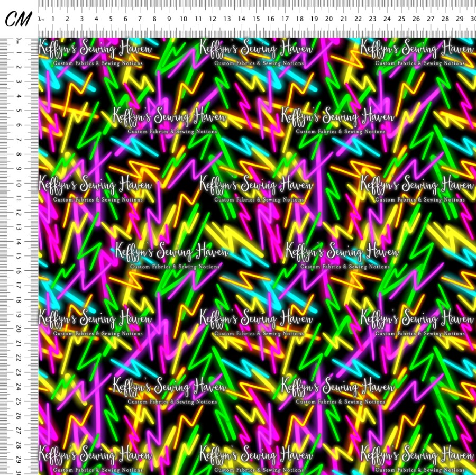Select the 29 mark on the left ruler
The image size is (476, 475).
click(x=19, y=460)
